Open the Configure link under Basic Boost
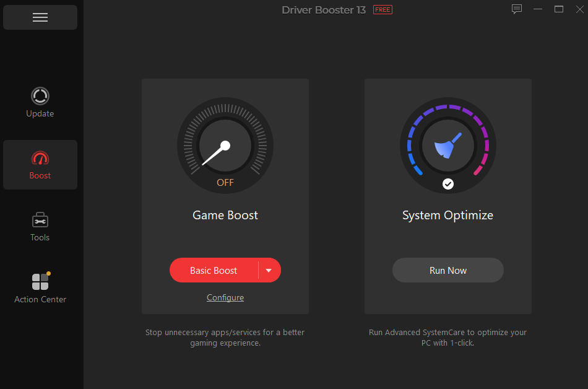The image size is (588, 389). pyautogui.click(x=225, y=297)
